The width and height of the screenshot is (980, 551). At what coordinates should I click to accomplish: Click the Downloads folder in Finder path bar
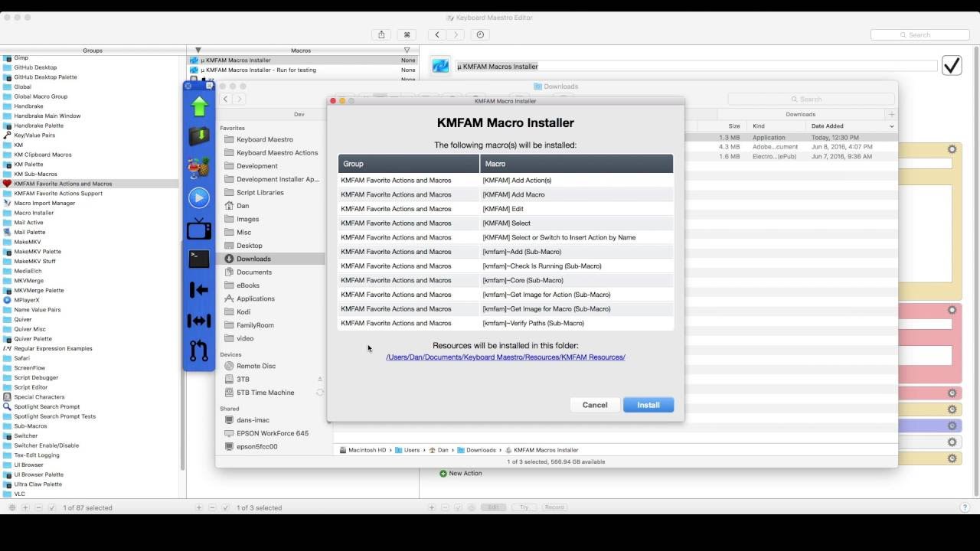476,450
